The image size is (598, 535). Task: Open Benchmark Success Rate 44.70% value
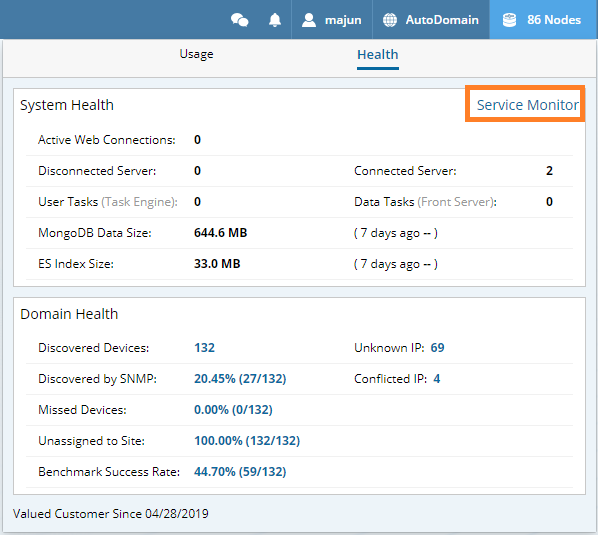point(240,472)
